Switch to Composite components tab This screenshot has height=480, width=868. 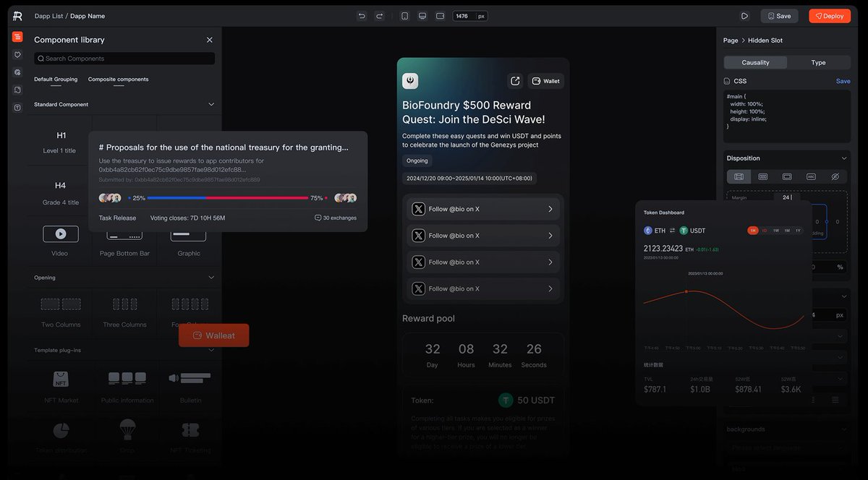point(119,80)
